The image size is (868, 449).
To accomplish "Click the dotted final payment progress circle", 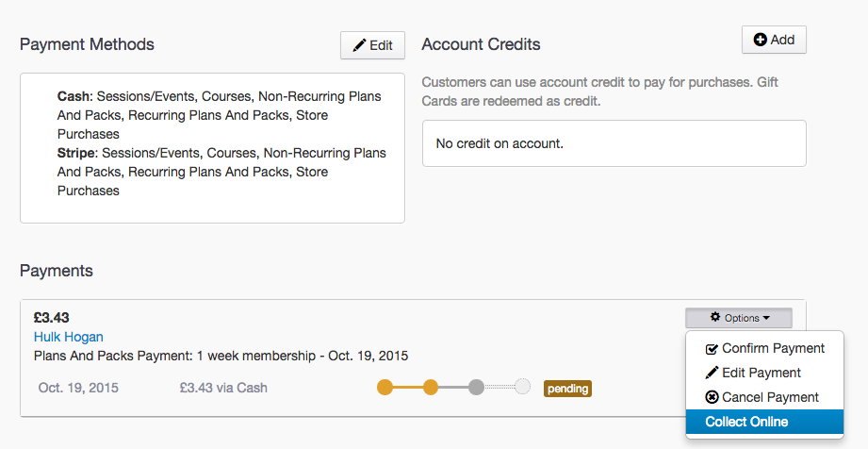I will pyautogui.click(x=523, y=387).
